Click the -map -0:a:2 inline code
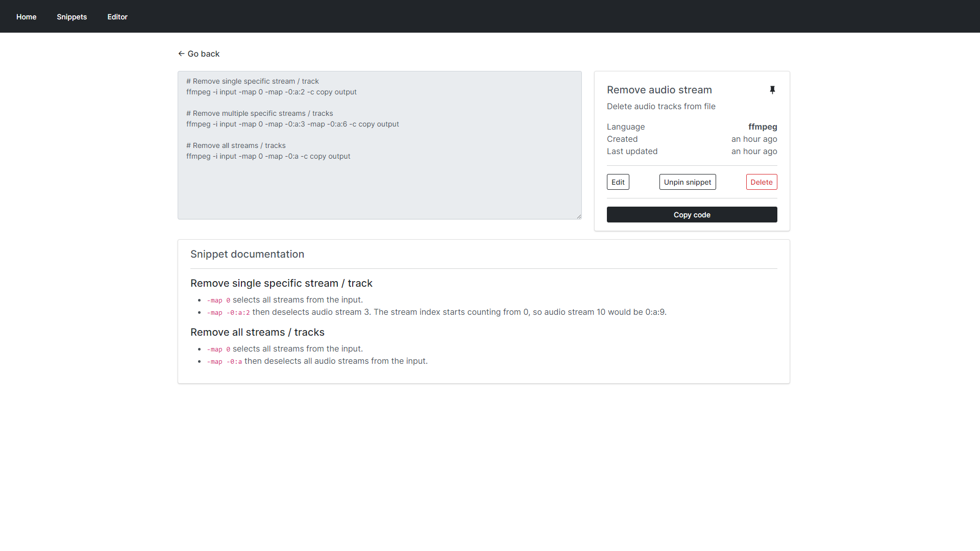This screenshot has height=551, width=980. [x=228, y=313]
